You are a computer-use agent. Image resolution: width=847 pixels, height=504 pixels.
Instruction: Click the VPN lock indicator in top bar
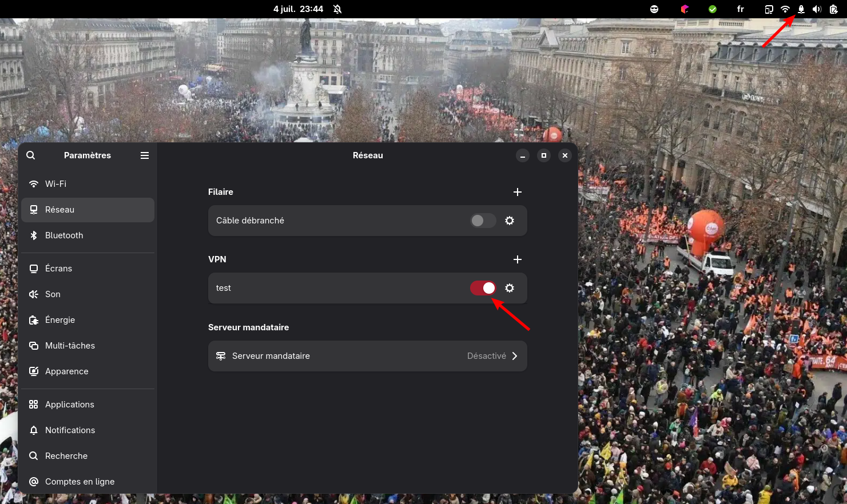point(801,9)
